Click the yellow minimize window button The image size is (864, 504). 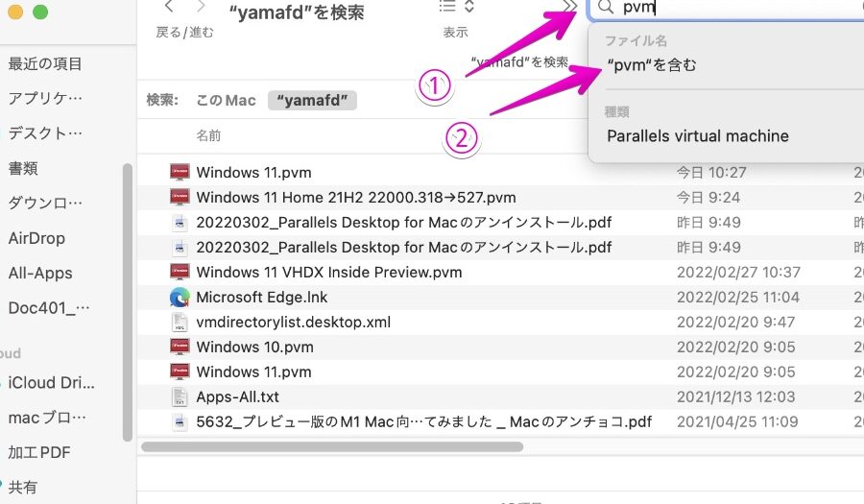pyautogui.click(x=15, y=12)
